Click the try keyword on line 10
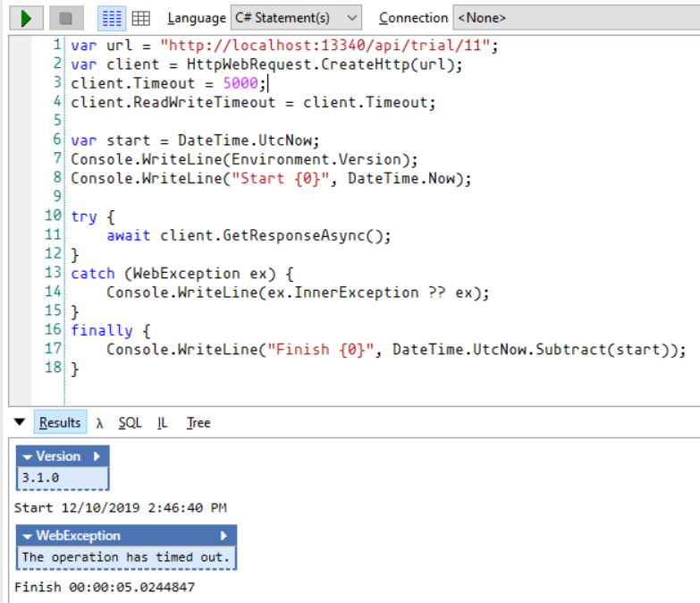Screen dimensions: 700x603 click(84, 217)
